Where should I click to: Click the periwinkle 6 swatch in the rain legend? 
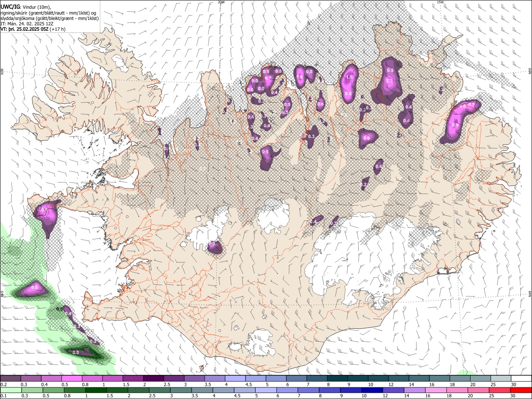pos(287,390)
